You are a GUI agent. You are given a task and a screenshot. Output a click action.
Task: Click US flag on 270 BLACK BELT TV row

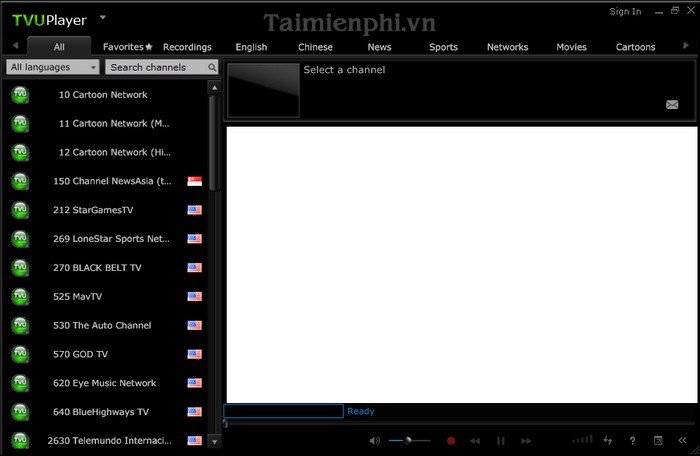click(x=194, y=268)
